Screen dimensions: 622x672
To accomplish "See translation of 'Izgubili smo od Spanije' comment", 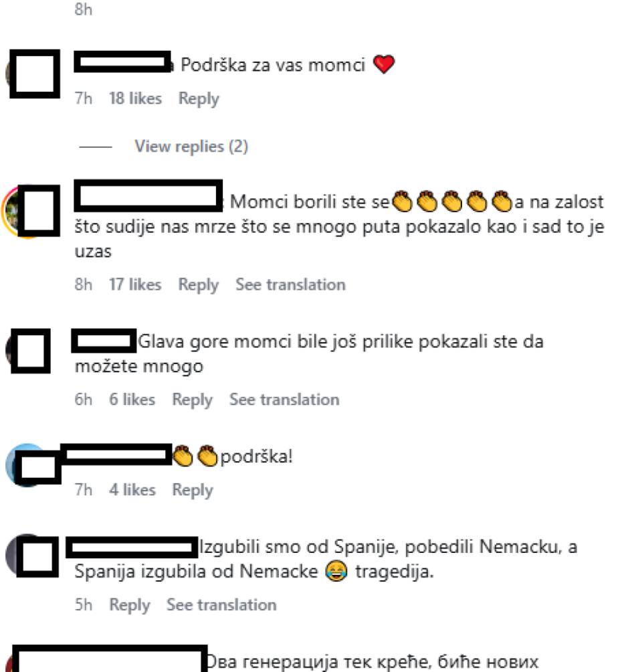I will 221,604.
